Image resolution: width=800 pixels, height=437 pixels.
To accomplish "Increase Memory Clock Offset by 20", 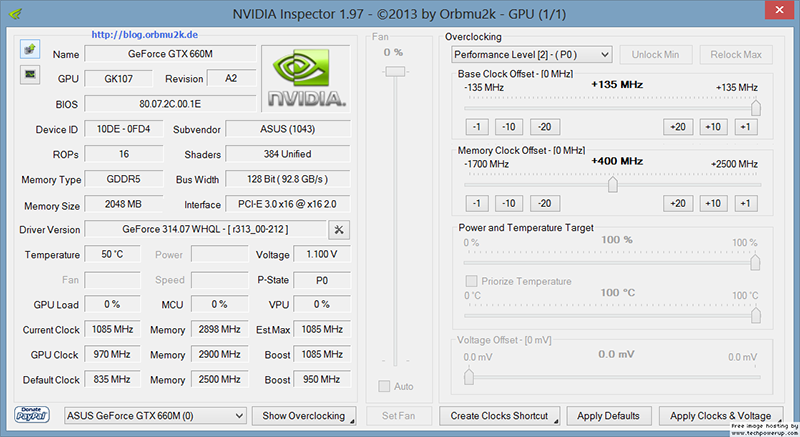I will click(x=678, y=203).
